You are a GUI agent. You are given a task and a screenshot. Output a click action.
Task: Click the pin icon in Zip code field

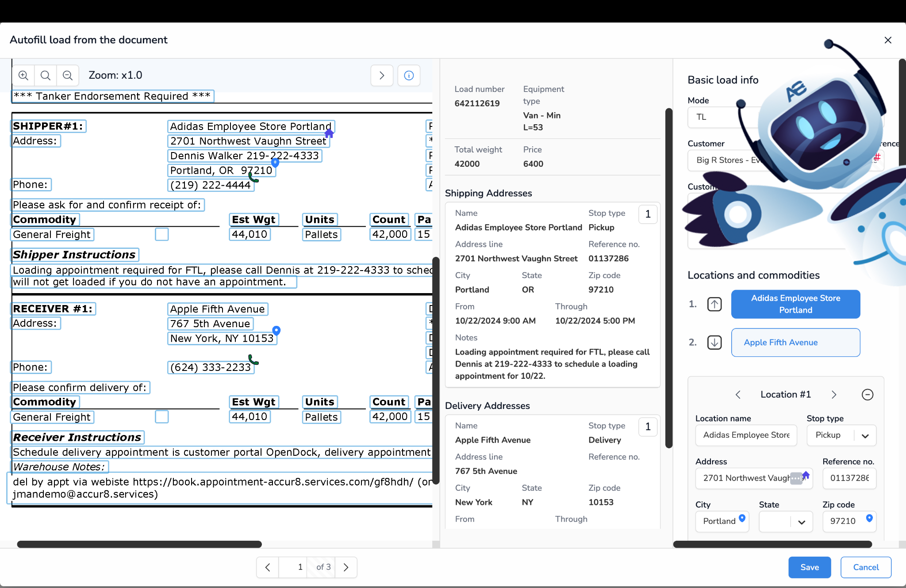tap(869, 518)
